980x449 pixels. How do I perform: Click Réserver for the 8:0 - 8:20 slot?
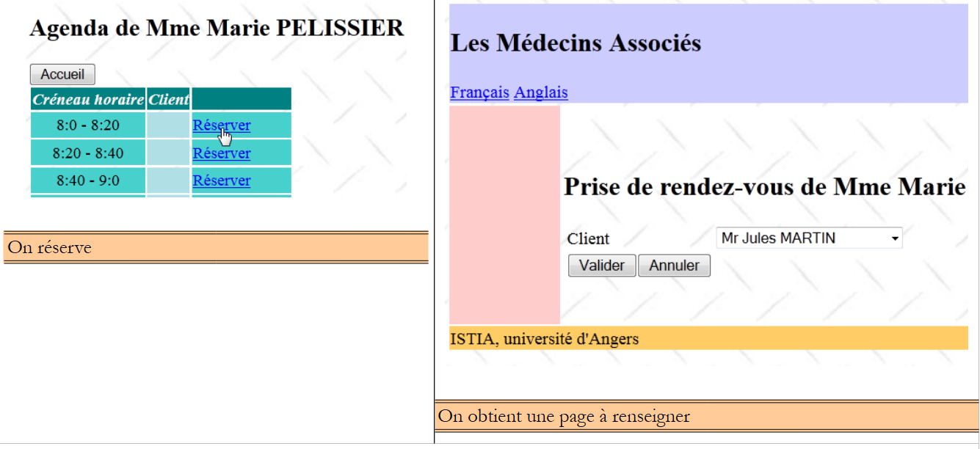pyautogui.click(x=221, y=125)
